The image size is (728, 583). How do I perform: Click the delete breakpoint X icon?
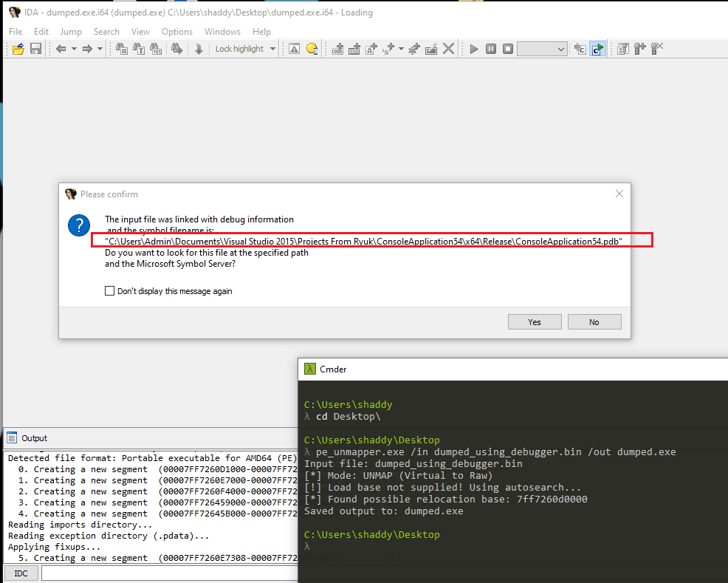pos(657,49)
